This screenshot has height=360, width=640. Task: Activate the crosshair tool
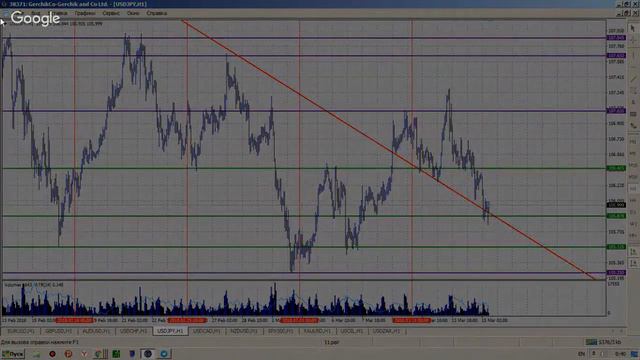click(x=633, y=40)
